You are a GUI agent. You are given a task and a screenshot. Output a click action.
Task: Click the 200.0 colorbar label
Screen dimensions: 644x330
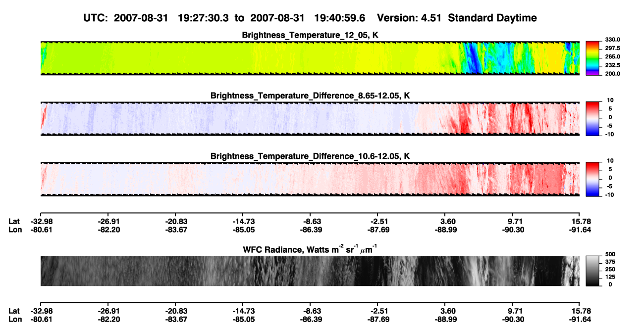coord(613,74)
